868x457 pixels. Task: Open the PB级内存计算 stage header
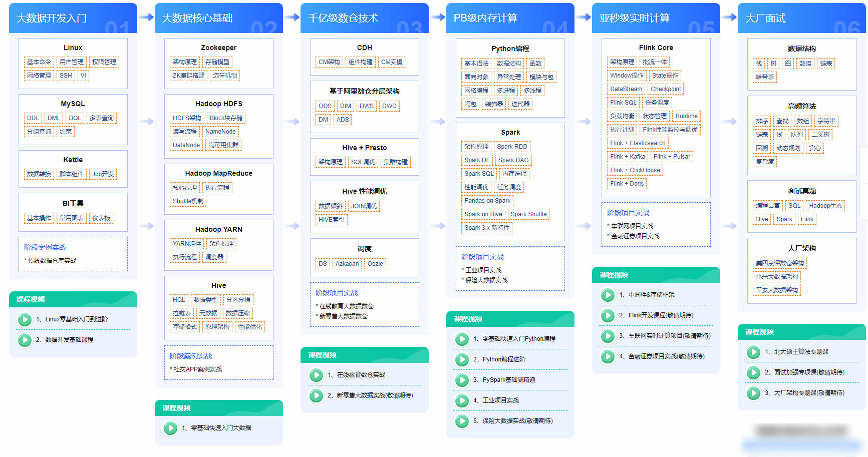pos(510,18)
